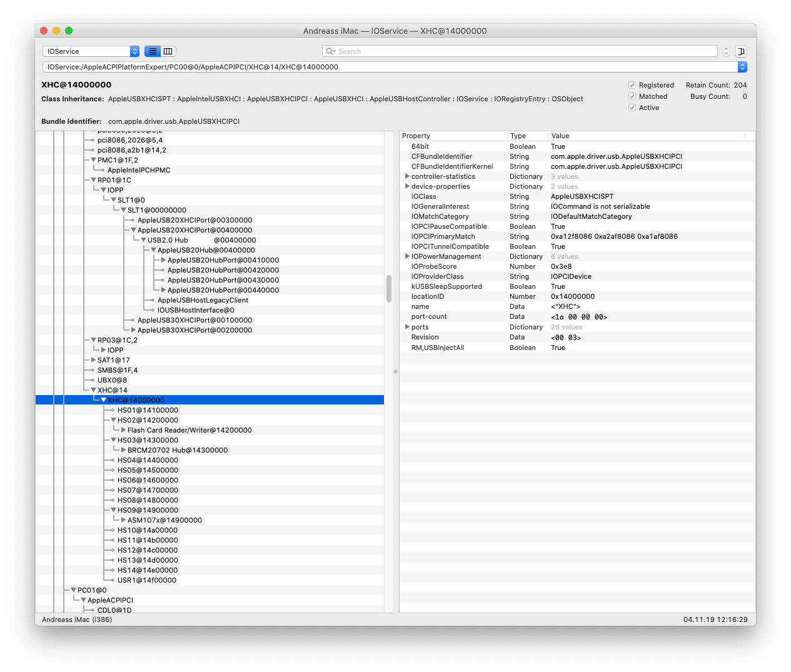
Task: Collapse the XHC@14 tree node
Action: (94, 390)
